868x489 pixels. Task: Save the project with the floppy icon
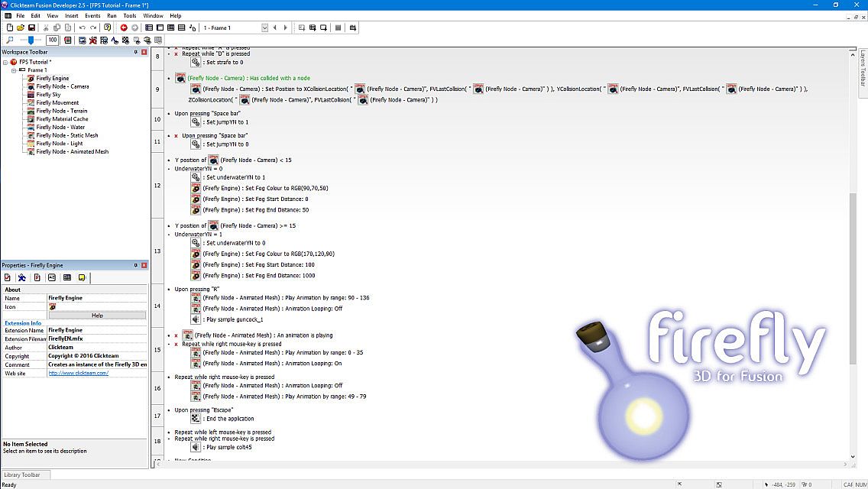click(x=31, y=28)
